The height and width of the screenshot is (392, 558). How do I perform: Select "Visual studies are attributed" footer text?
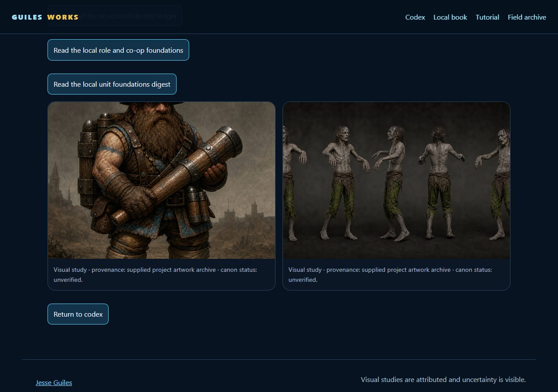coord(443,380)
